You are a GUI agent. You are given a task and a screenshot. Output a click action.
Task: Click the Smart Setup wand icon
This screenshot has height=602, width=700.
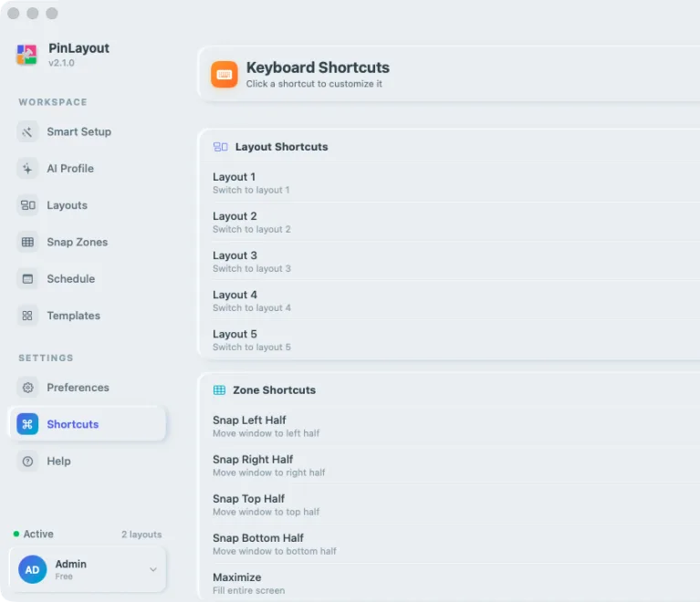point(27,132)
